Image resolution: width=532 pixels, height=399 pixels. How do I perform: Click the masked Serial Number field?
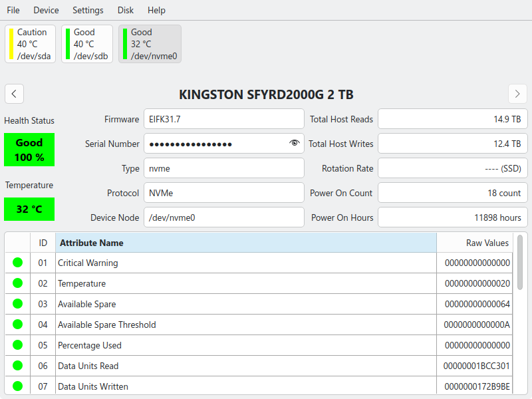(224, 144)
